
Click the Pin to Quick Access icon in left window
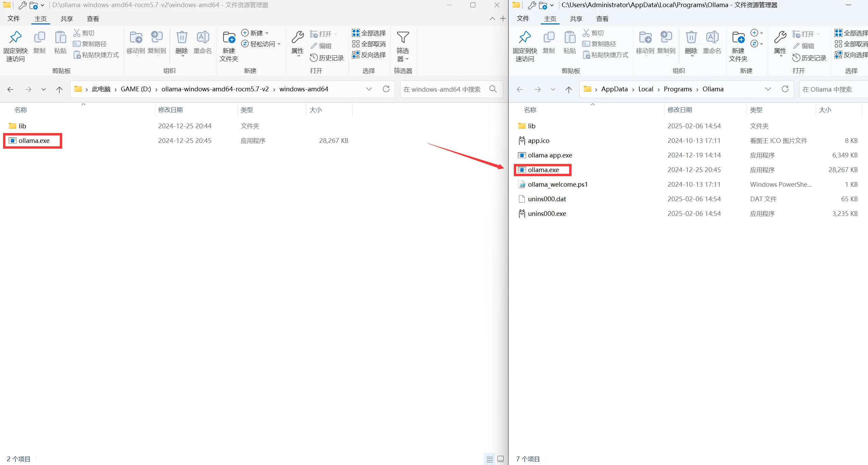[x=15, y=37]
